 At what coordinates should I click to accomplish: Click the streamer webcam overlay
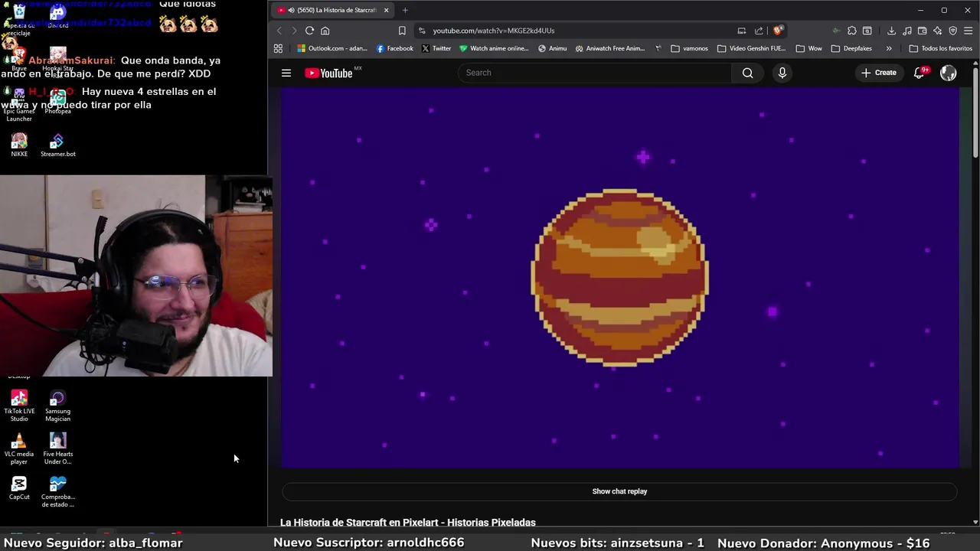(136, 276)
